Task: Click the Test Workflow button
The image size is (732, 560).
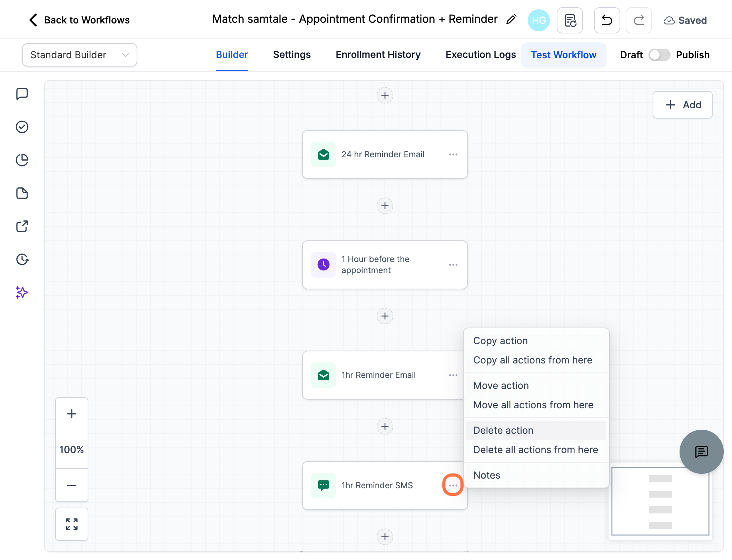Action: 564,55
